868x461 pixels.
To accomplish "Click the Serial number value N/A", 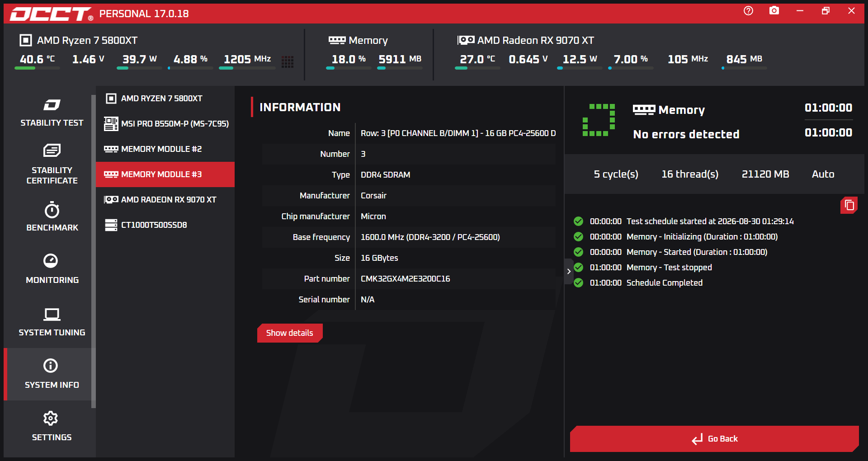I will click(x=368, y=300).
